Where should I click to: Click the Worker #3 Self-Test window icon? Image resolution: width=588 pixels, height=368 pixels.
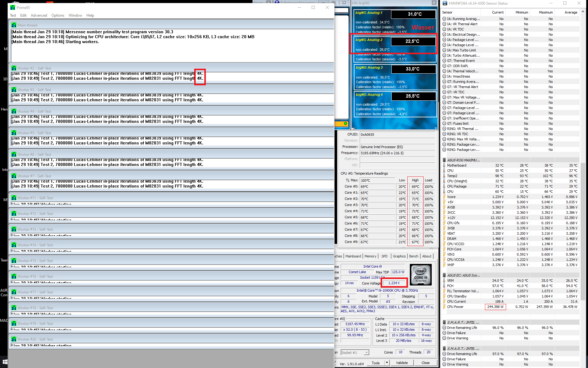(x=14, y=90)
